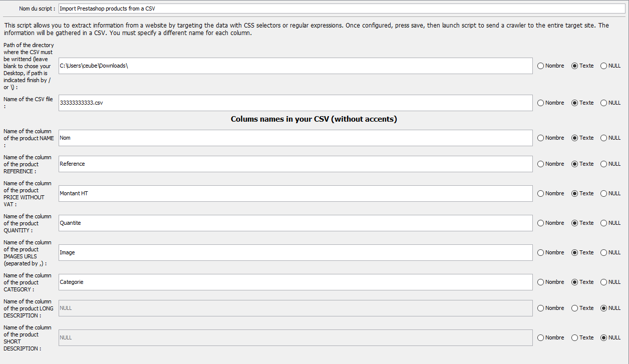
Task: Click the Quantite input field
Action: pos(295,223)
